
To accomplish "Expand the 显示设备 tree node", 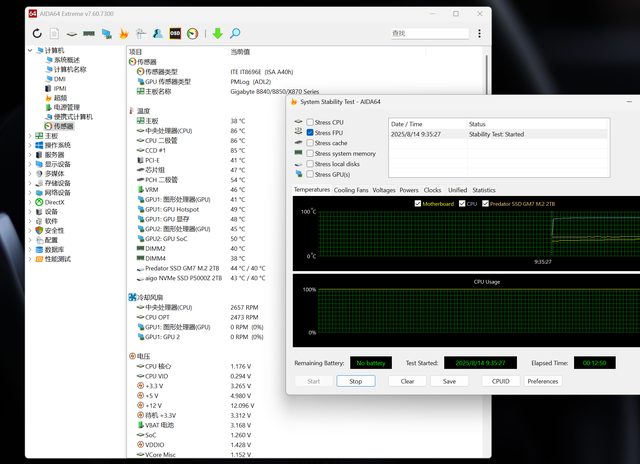I will (30, 164).
